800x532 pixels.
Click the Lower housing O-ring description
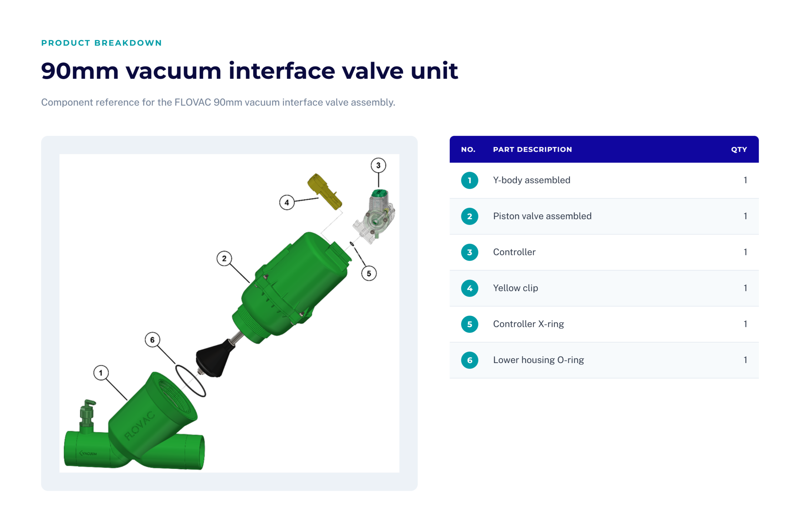coord(538,360)
